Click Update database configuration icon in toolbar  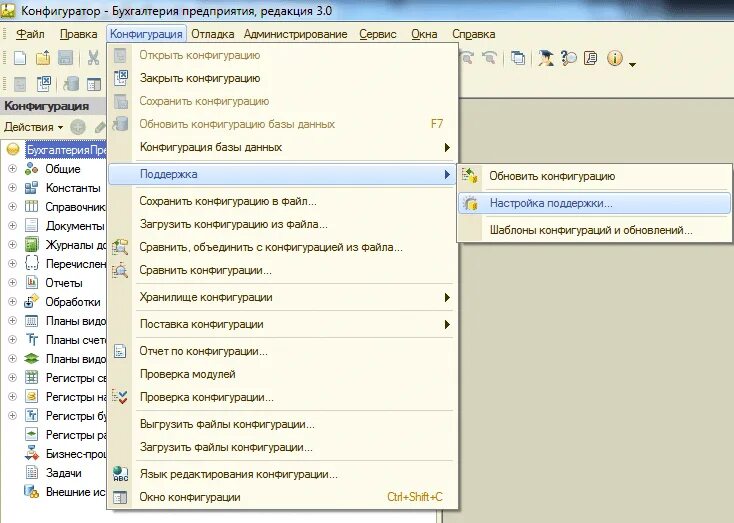pyautogui.click(x=71, y=84)
